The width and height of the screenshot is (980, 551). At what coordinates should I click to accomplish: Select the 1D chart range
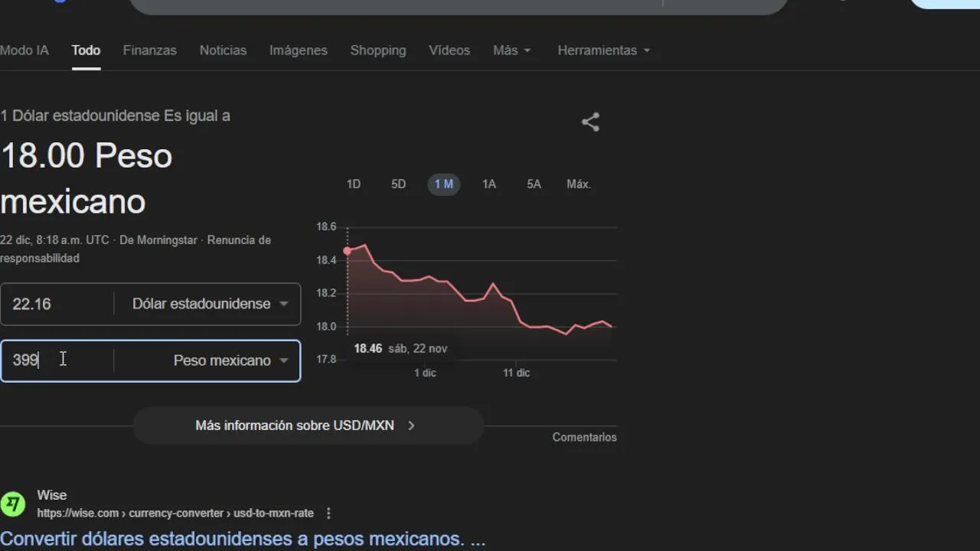coord(353,184)
